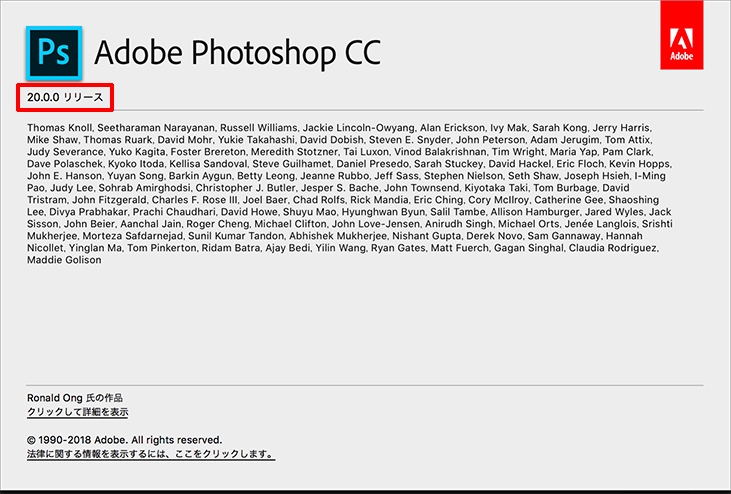This screenshot has height=494, width=731.
Task: Click the name Sam Gannaway in credits
Action: [564, 236]
